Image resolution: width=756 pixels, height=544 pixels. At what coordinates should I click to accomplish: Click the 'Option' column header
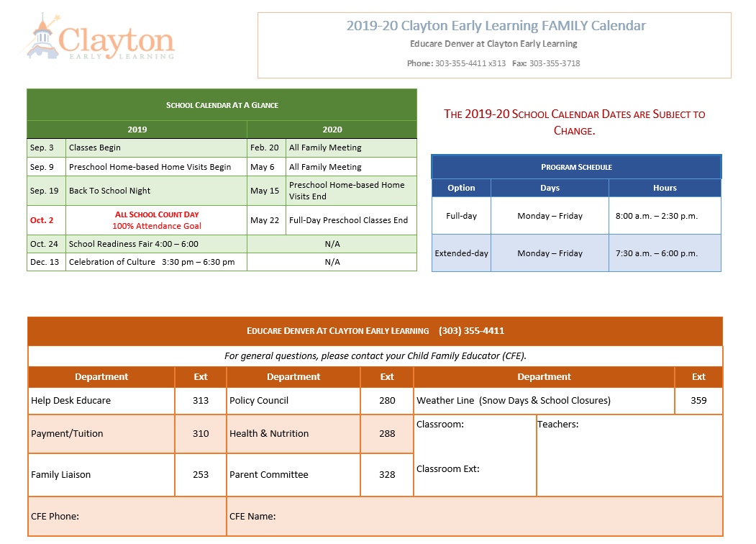pyautogui.click(x=461, y=188)
